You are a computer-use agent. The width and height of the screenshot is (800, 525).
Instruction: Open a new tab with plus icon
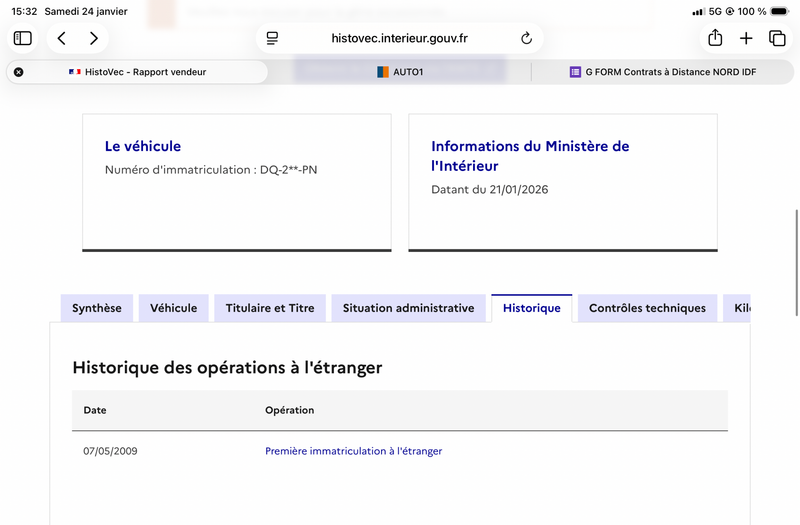(746, 38)
